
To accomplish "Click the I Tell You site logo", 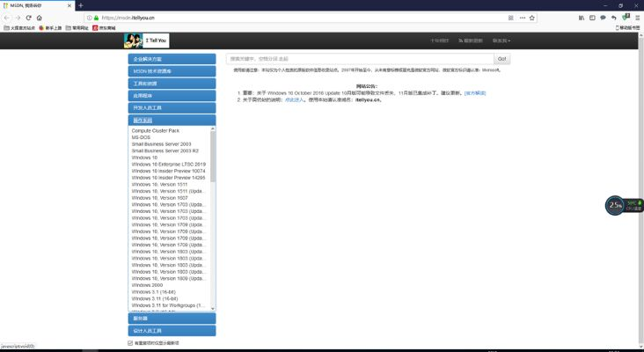I will click(146, 40).
